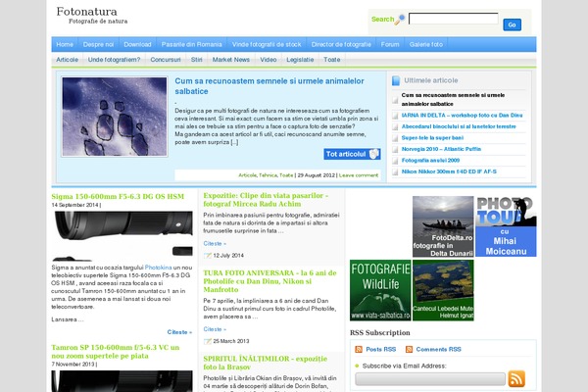Screen dimensions: 588x392
Task: Click the page icon beside IARNA IN DELTA
Action: pyautogui.click(x=393, y=115)
